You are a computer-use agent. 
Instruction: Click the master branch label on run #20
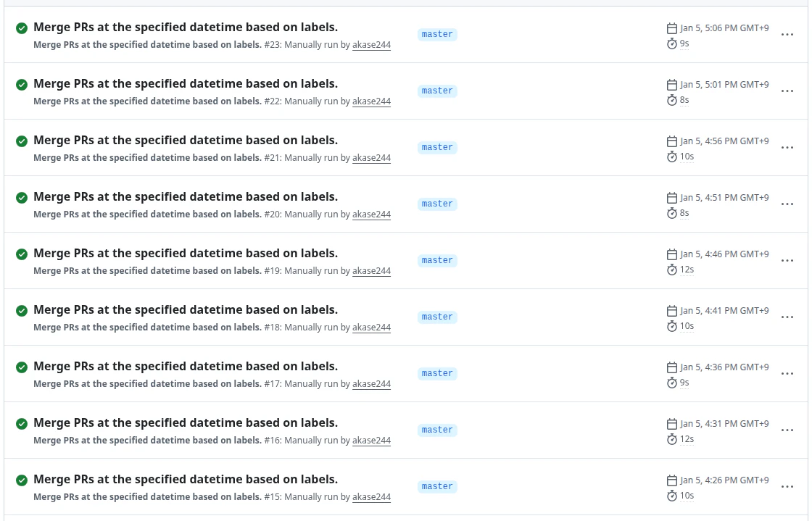pyautogui.click(x=437, y=204)
